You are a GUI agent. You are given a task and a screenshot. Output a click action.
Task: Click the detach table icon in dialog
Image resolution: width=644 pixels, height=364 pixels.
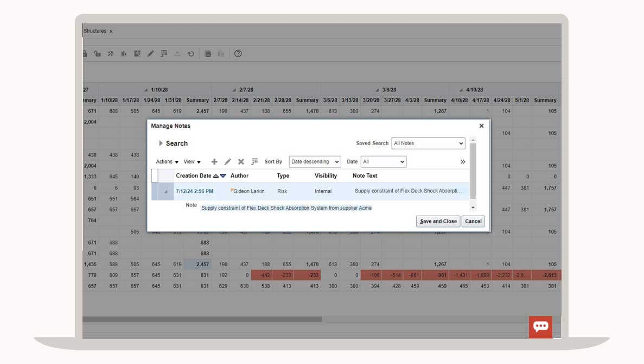tap(254, 162)
